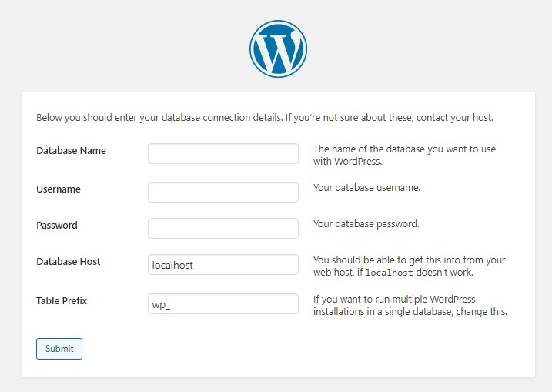Screen dimensions: 552x392
Task: Click the WordPress logo at top
Action: click(x=278, y=49)
